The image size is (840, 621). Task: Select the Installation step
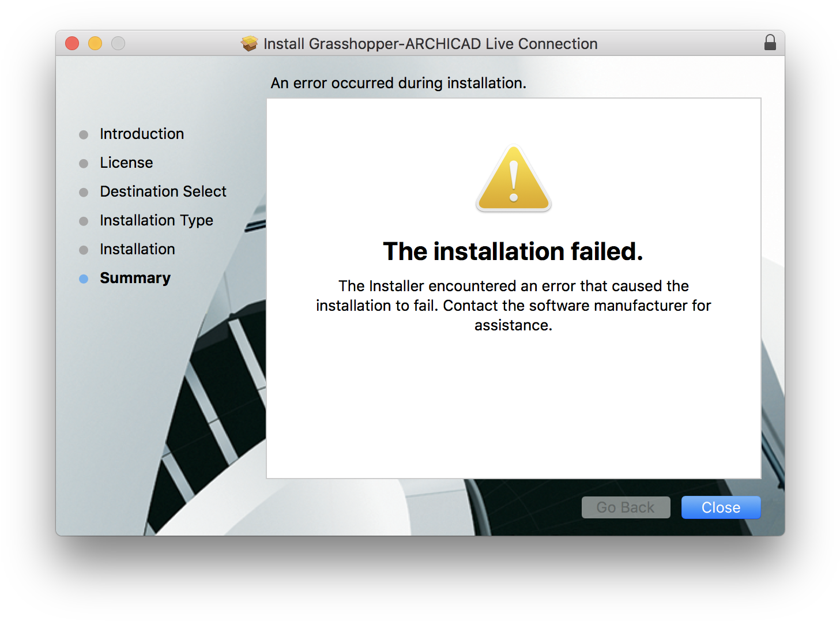(x=137, y=249)
